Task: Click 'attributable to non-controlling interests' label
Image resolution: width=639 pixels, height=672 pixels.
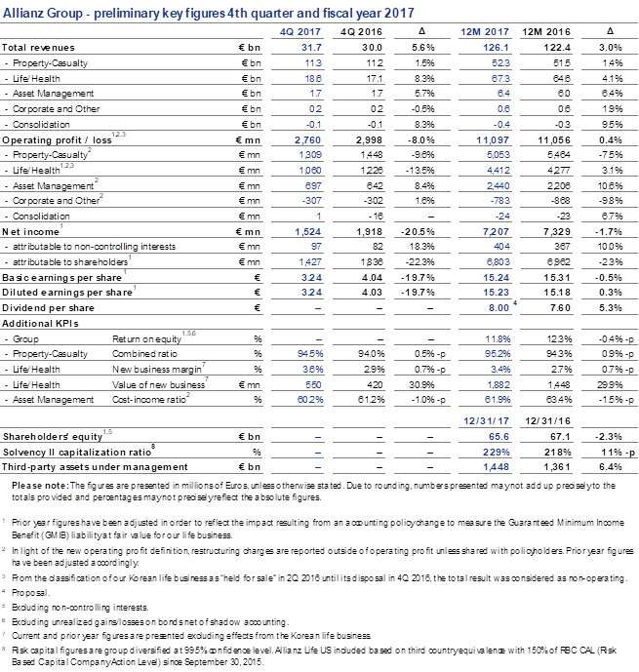Action: click(x=95, y=247)
